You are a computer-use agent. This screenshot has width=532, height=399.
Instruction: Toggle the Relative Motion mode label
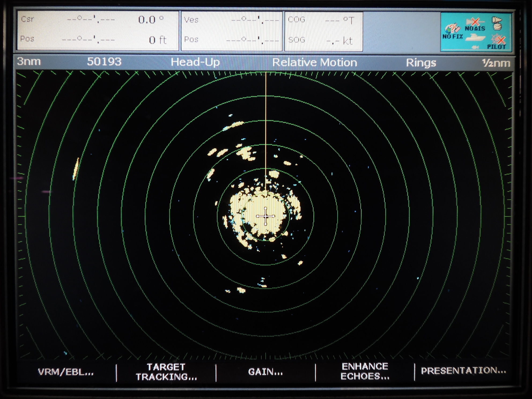(x=315, y=62)
